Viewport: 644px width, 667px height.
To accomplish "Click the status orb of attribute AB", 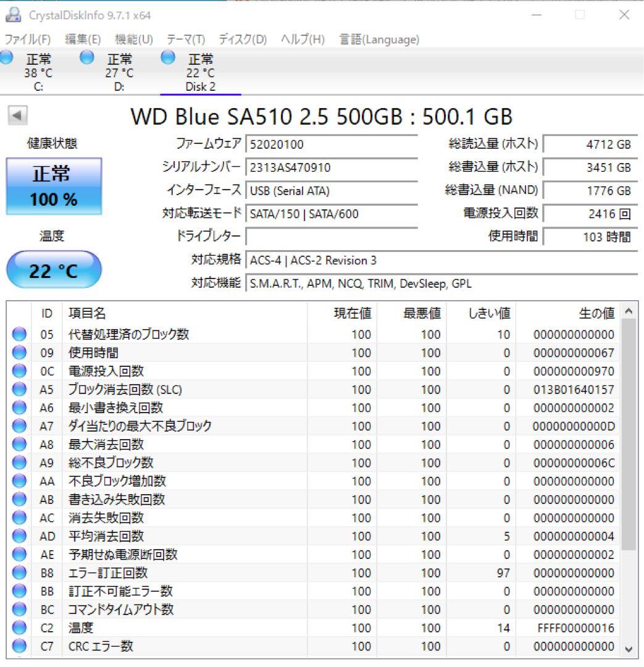I will pyautogui.click(x=19, y=500).
